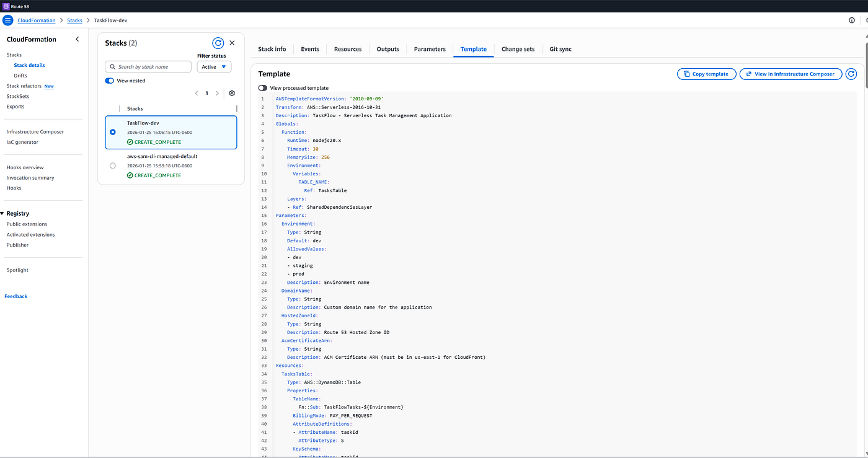
Task: Go to previous page of stacks
Action: (197, 93)
